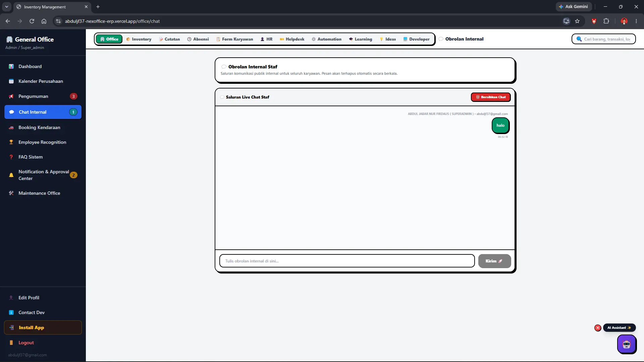Go back in browser history
The image size is (644, 362).
coord(8,21)
